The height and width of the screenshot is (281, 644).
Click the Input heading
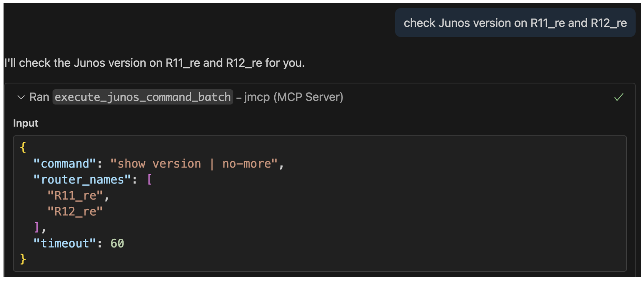point(26,123)
